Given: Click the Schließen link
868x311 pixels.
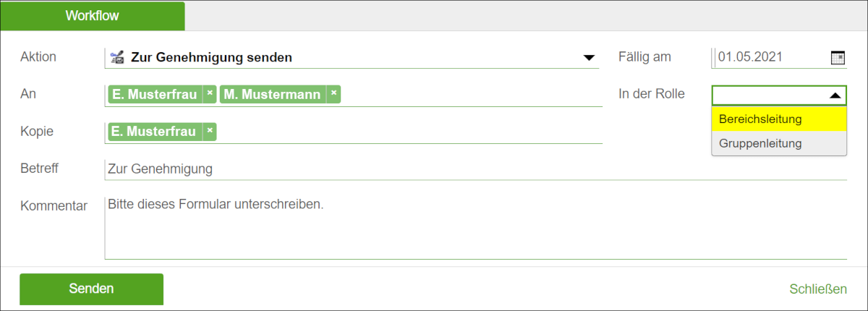Looking at the screenshot, I should [x=818, y=289].
